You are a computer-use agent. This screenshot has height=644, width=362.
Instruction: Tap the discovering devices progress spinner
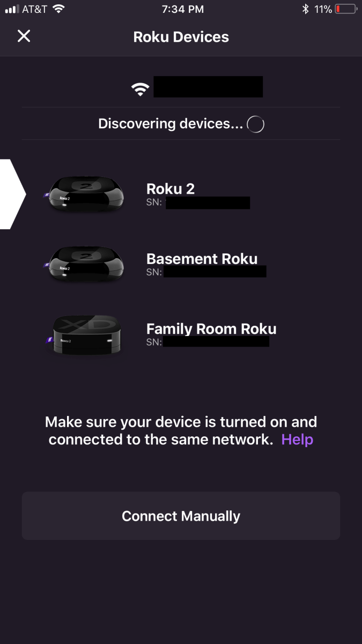pyautogui.click(x=256, y=124)
